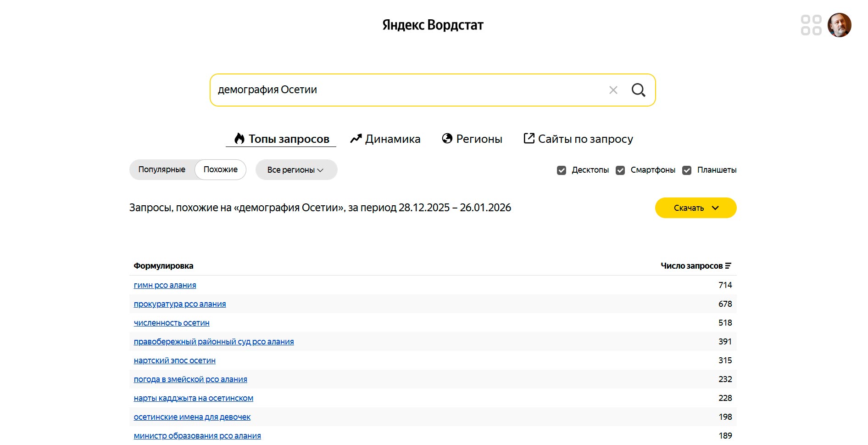Open the Yandex services grid icon
This screenshot has height=445, width=868.
coord(811,25)
